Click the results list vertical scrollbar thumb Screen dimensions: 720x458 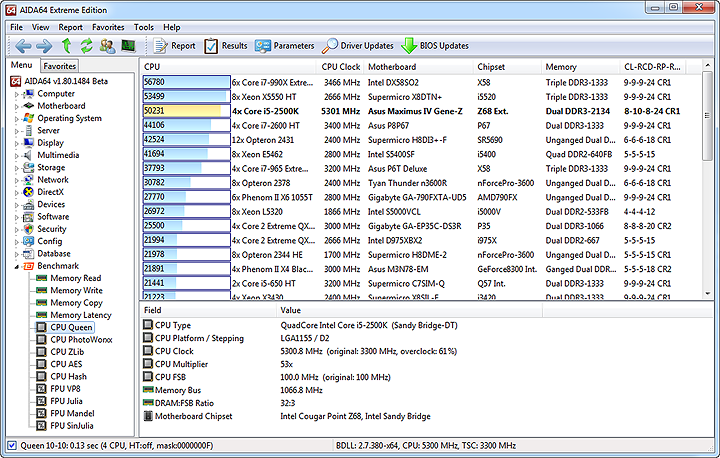(x=707, y=115)
